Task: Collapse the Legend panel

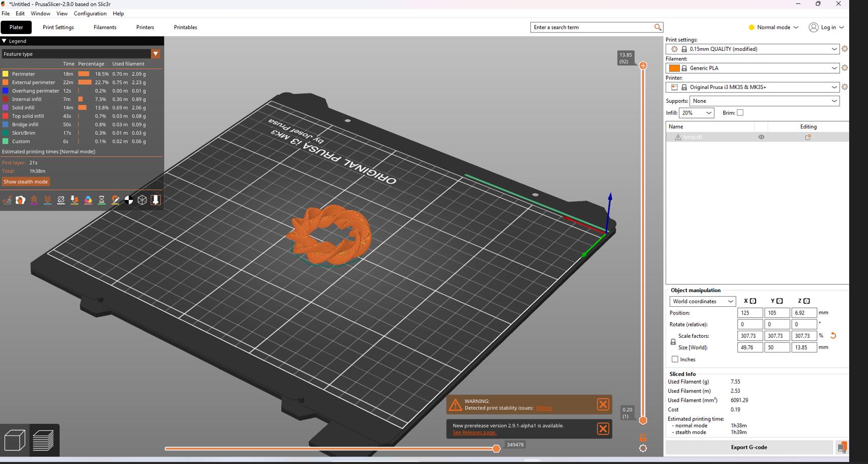Action: pyautogui.click(x=4, y=41)
